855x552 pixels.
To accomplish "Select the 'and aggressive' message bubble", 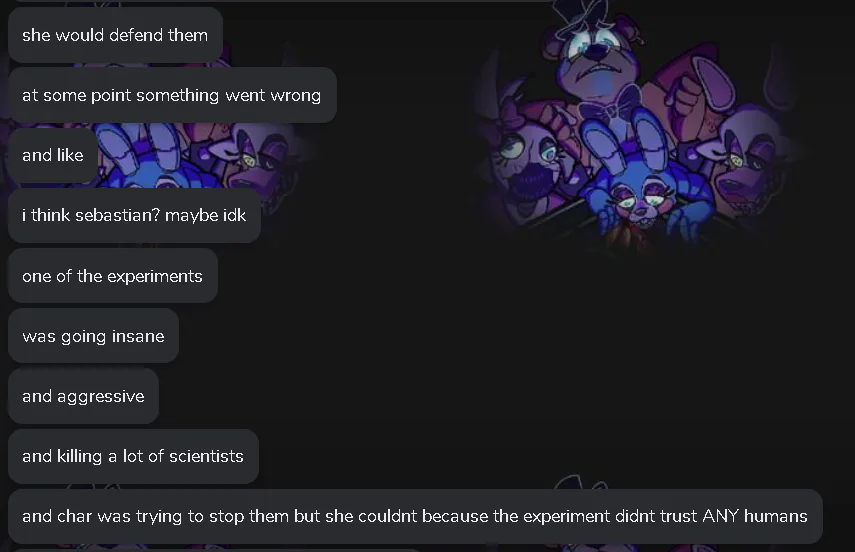I will click(83, 396).
